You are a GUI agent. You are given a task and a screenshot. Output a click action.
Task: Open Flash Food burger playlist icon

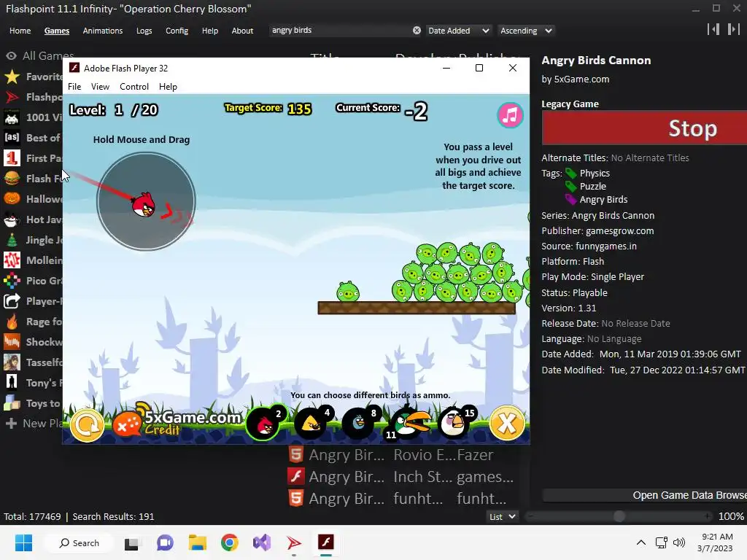(12, 179)
